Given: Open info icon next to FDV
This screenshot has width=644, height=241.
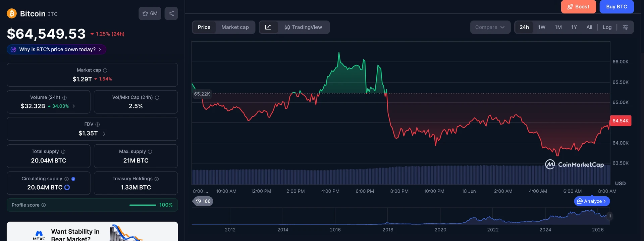Looking at the screenshot, I should (98, 124).
